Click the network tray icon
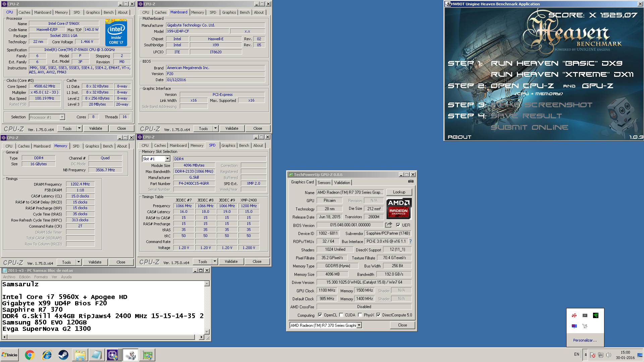This screenshot has height=362, width=644. (x=601, y=355)
